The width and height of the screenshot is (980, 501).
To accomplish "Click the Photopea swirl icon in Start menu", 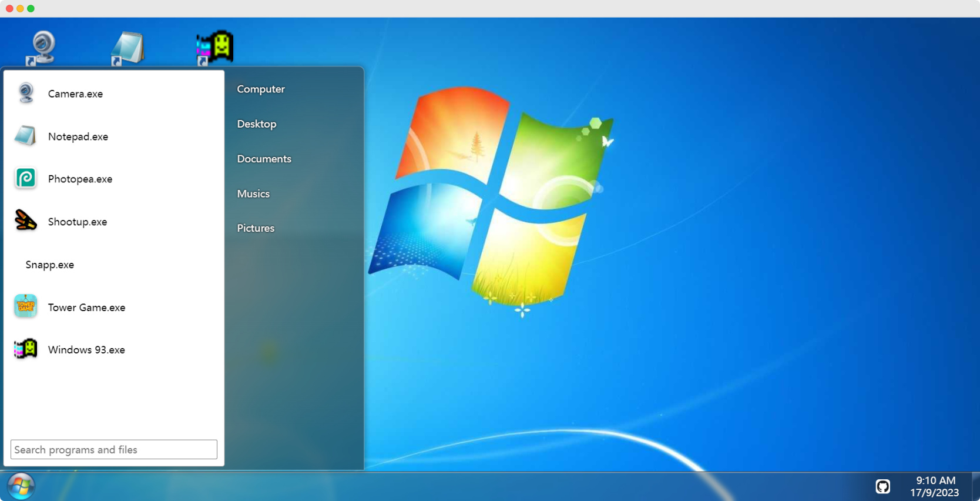I will pos(26,178).
